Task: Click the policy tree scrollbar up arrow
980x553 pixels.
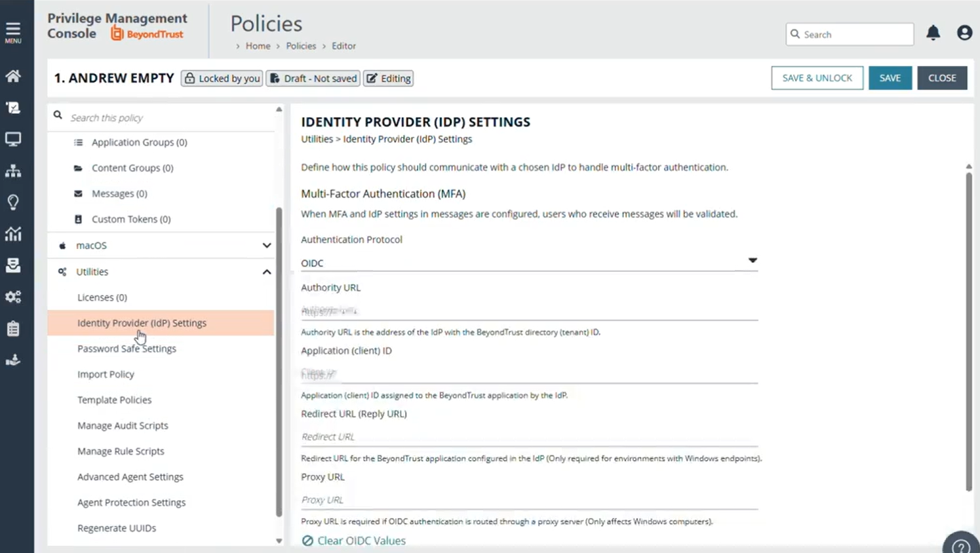Action: [x=279, y=109]
